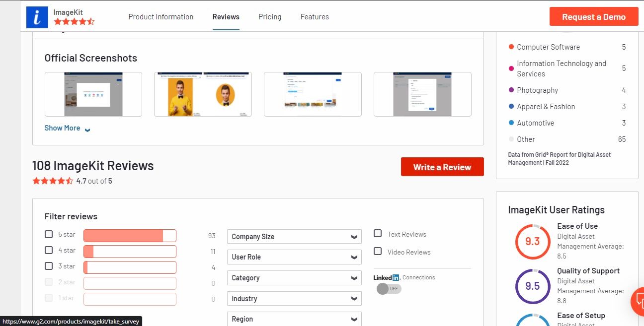Open the yellow sweater screenshot thumbnail
644x326 pixels.
203,94
